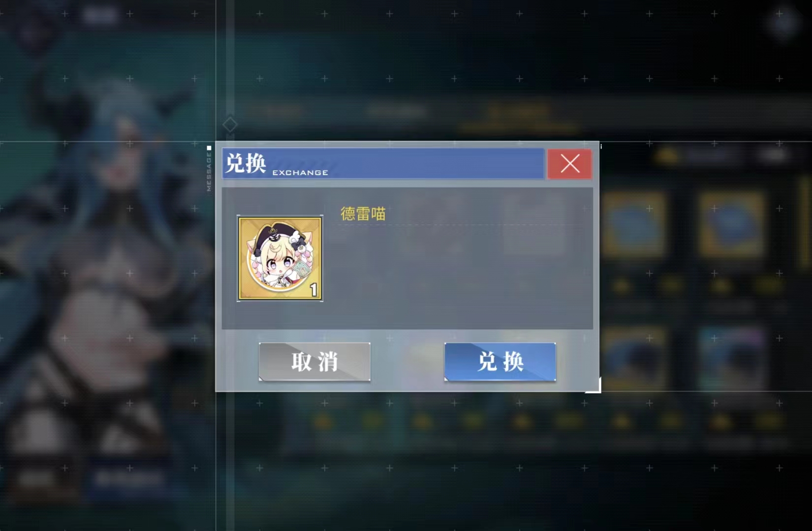
Task: Switch to the leftmost blurred shop tab
Action: coord(276,111)
